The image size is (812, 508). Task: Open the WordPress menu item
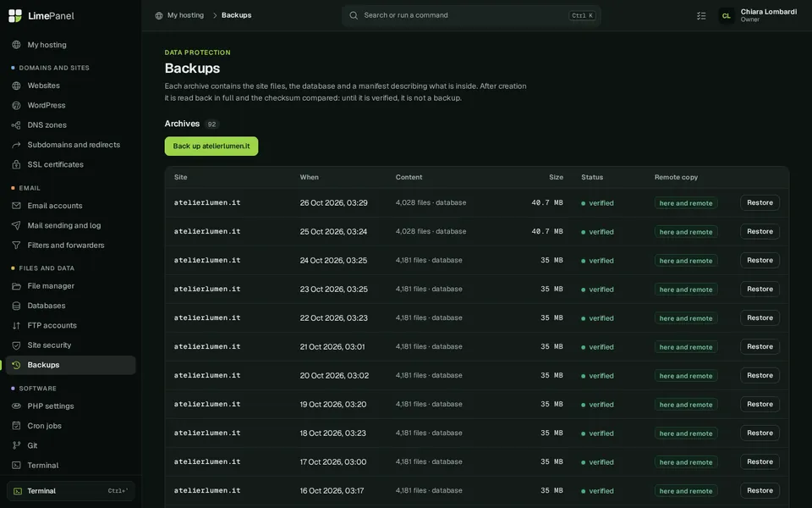click(70, 105)
